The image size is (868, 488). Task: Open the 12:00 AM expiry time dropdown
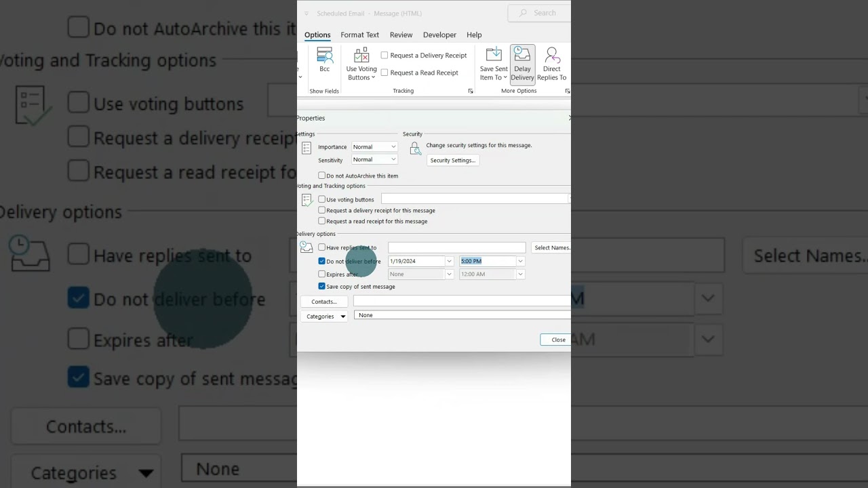[520, 274]
